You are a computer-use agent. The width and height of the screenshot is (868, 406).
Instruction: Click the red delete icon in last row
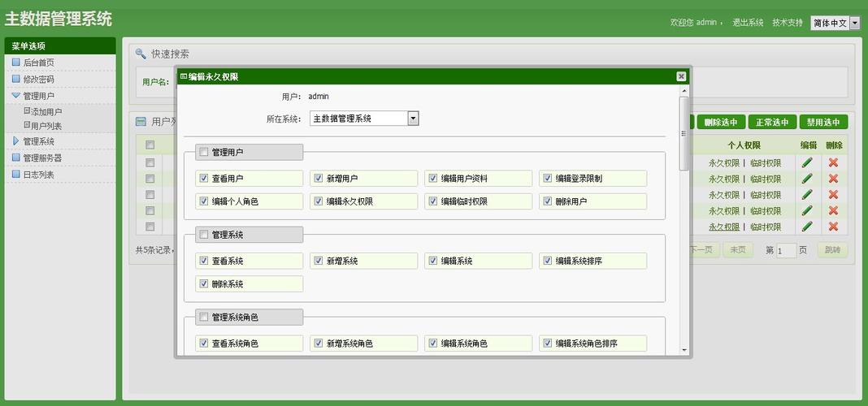833,227
